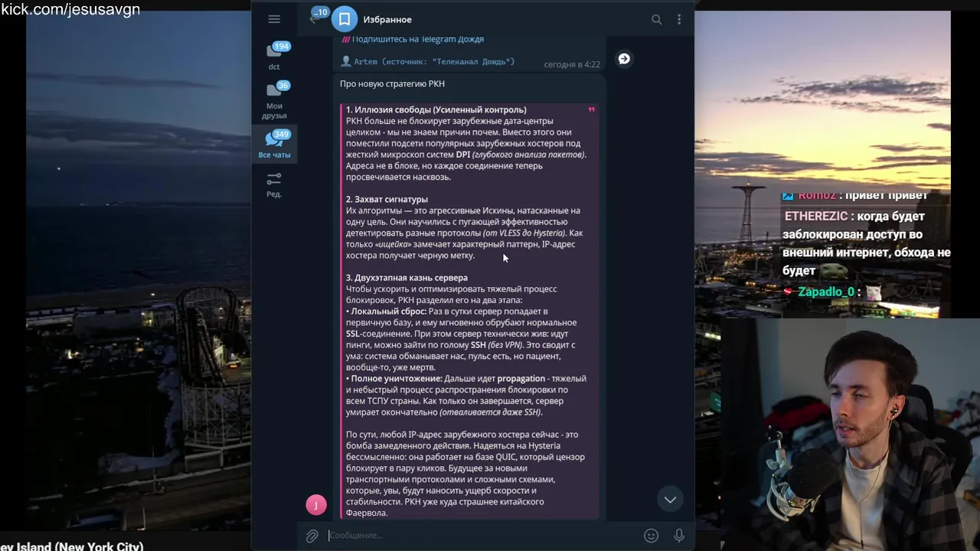This screenshot has width=980, height=551.
Task: Attach a file with the paperclip icon
Action: (312, 536)
